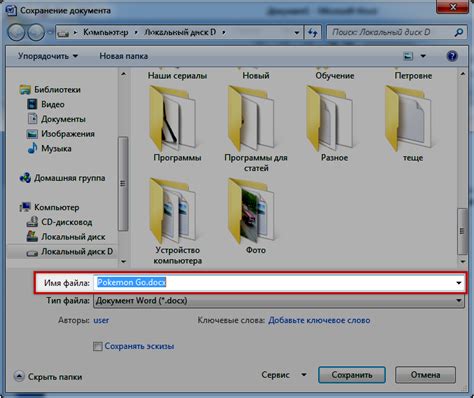Open the Упорядочить dropdown menu

[48, 56]
